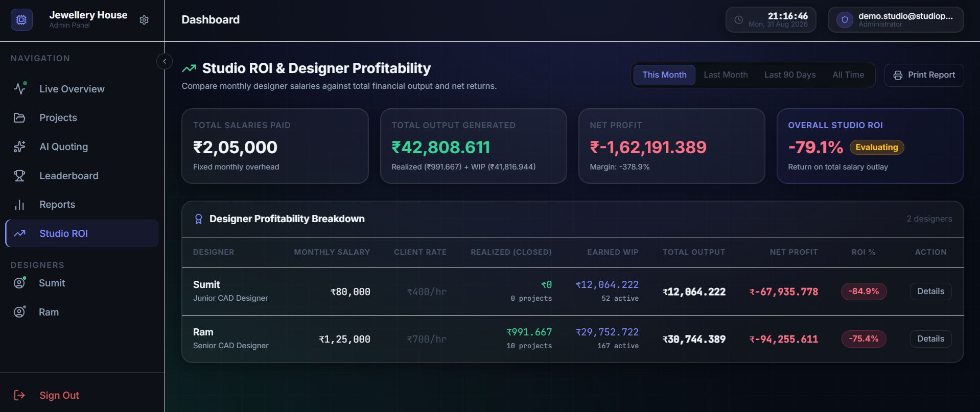Click the Jewellery House logo icon

click(21, 20)
